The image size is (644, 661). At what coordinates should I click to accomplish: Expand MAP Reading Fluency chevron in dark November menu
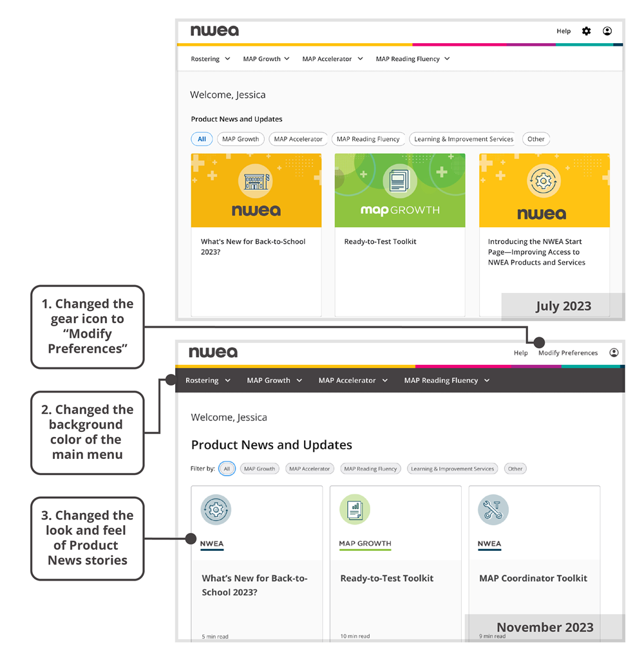point(487,380)
